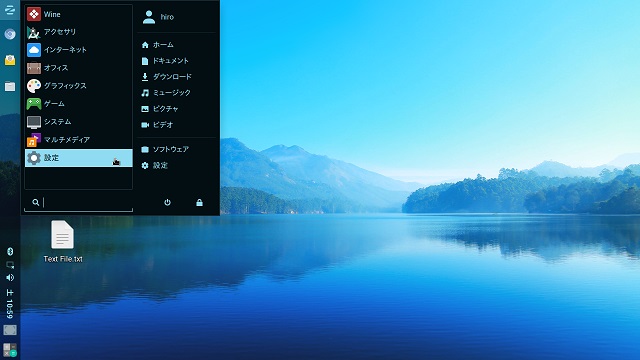The image size is (640, 360).
Task: Show the マルチメディア category
Action: [78, 140]
